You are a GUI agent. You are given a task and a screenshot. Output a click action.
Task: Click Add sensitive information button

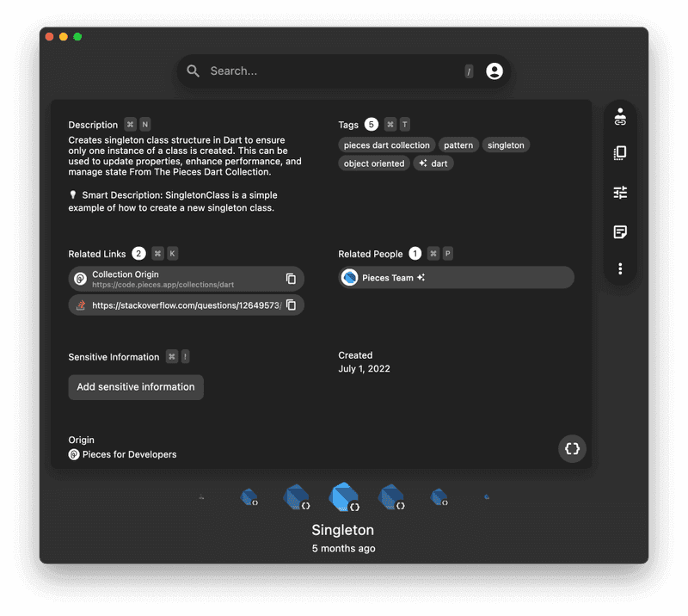click(x=136, y=387)
